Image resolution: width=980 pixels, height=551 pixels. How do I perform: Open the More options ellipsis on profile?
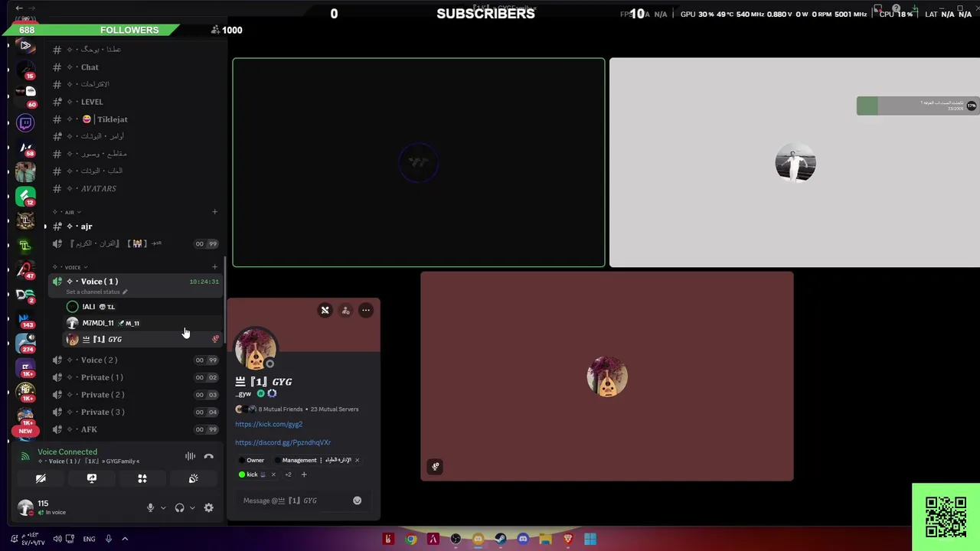(366, 310)
